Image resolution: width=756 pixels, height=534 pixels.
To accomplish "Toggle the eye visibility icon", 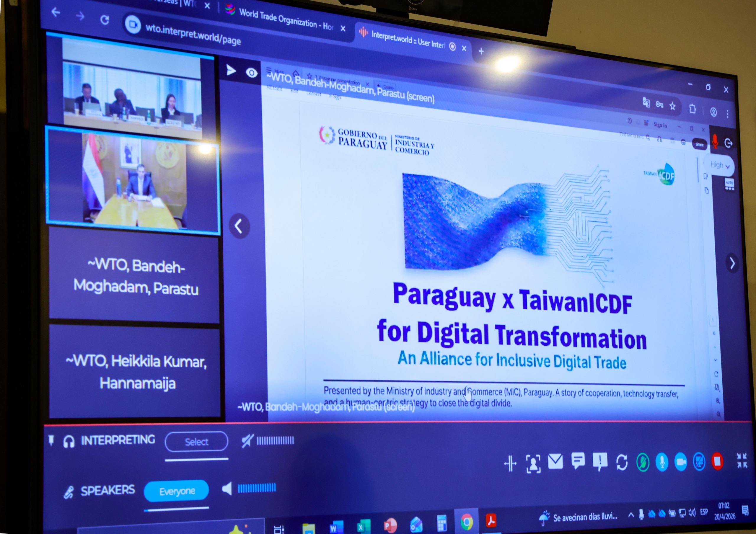I will tap(252, 73).
